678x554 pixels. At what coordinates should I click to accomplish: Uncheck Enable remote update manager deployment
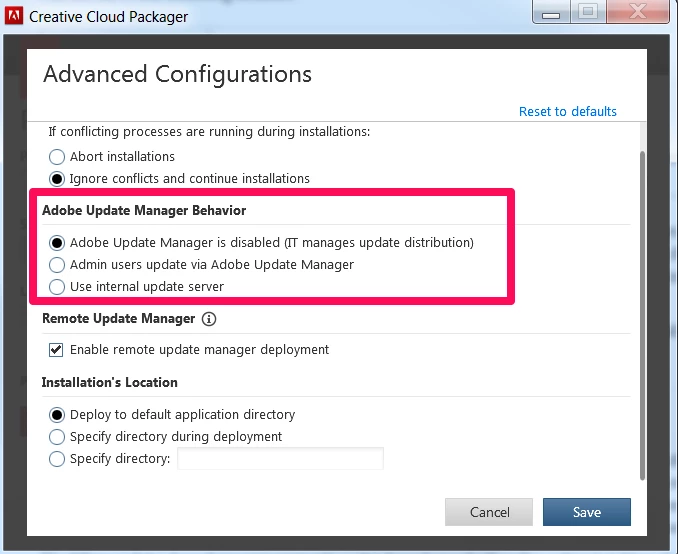click(x=56, y=349)
